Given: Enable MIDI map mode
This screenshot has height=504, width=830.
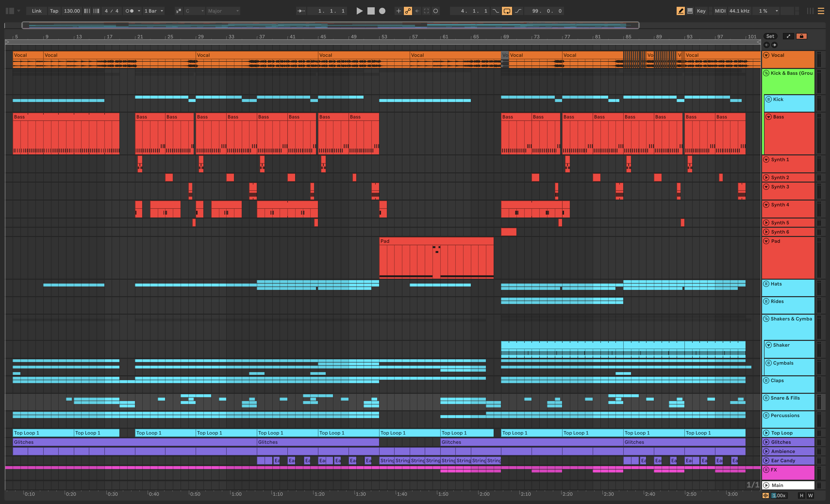Looking at the screenshot, I should pos(720,11).
